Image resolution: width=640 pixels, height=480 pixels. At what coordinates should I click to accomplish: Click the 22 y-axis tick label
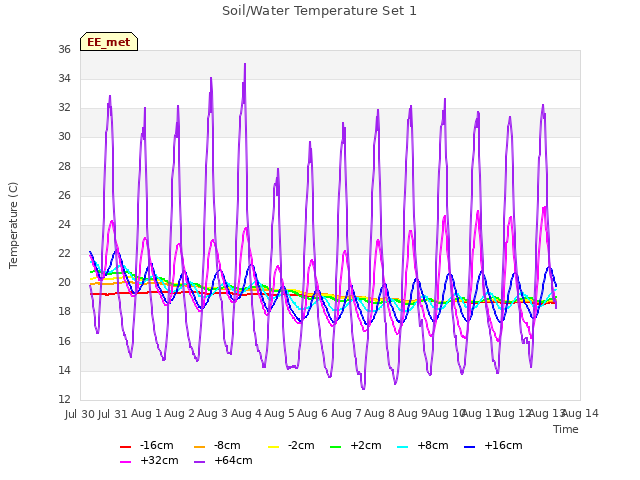[x=64, y=253]
